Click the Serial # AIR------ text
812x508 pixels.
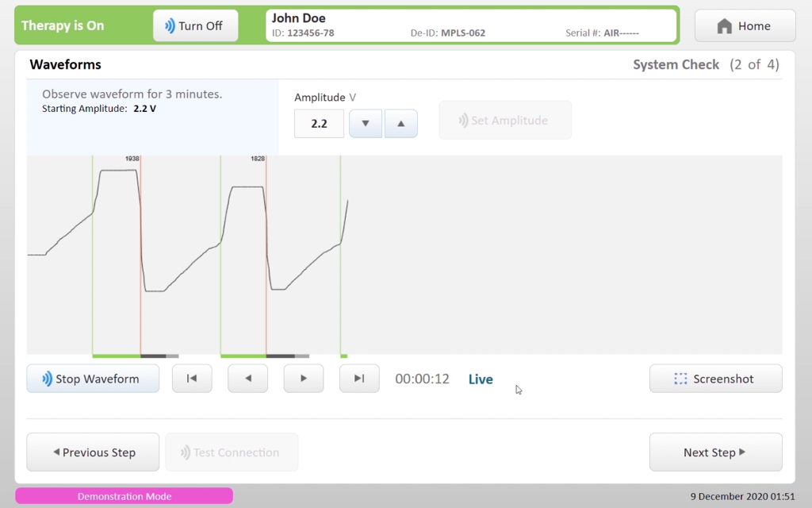(x=603, y=33)
